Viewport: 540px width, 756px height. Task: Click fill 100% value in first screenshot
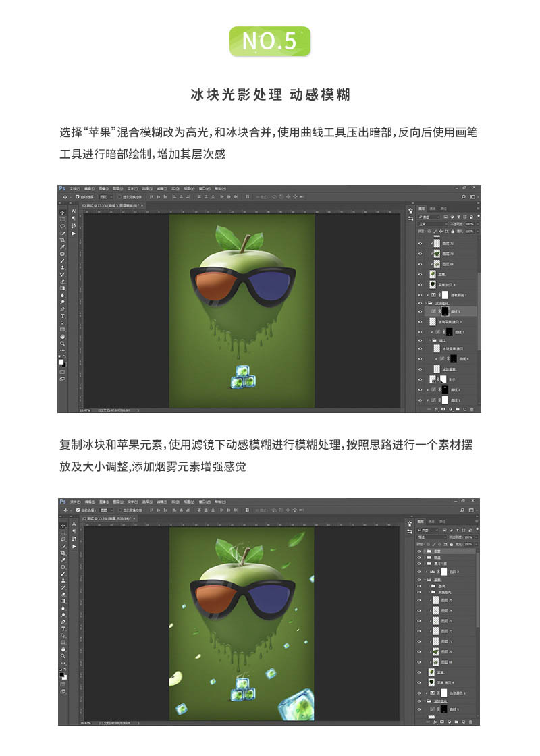[470, 231]
